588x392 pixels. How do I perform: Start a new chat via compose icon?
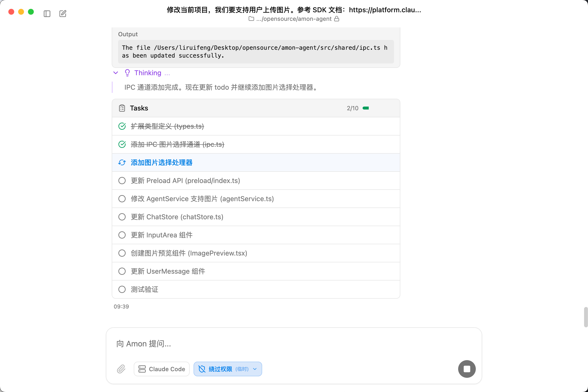click(x=63, y=14)
